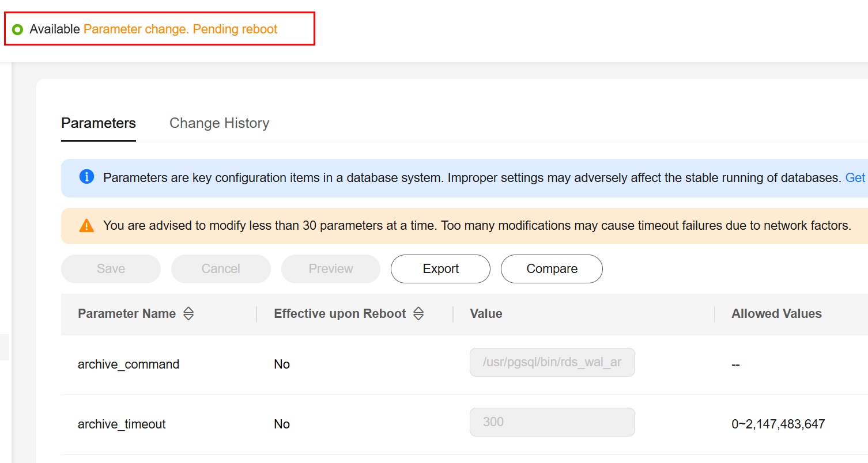Click the blue info icon in banner
The image size is (868, 463).
click(86, 177)
